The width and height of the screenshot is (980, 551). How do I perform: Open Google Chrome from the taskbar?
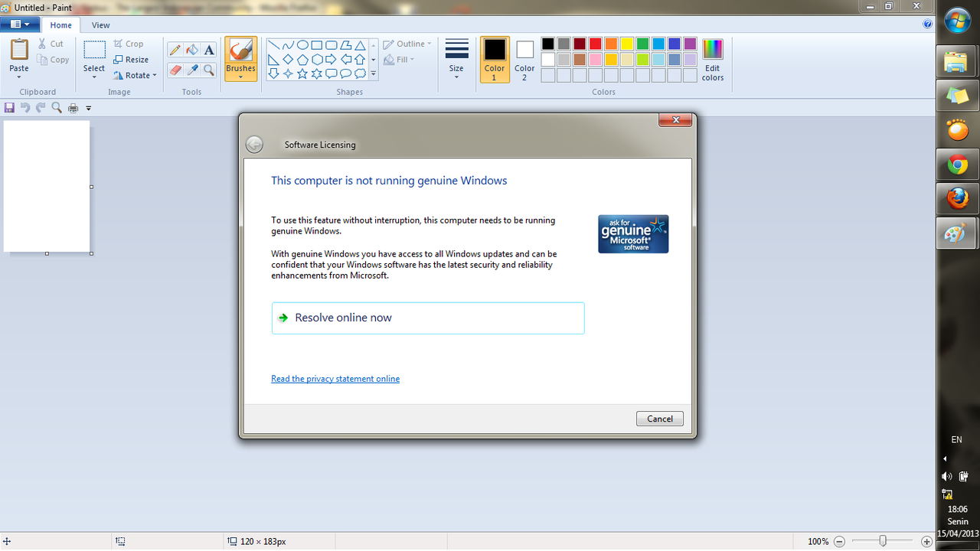(957, 165)
